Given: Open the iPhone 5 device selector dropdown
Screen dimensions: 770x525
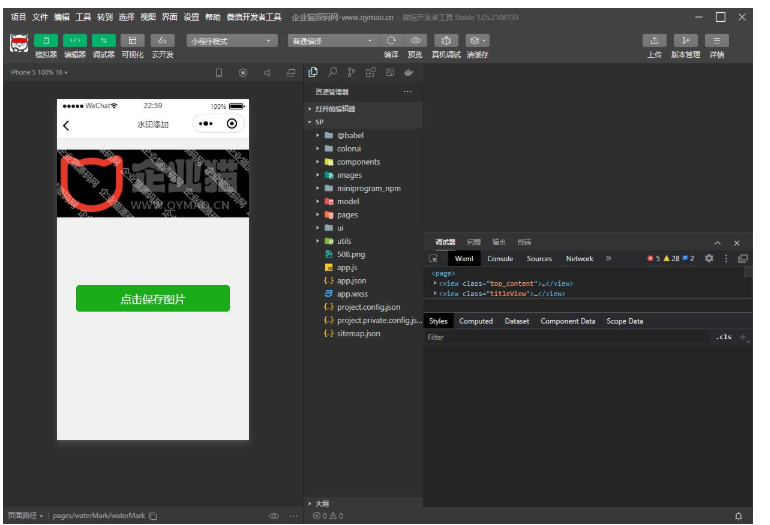Looking at the screenshot, I should (38, 73).
